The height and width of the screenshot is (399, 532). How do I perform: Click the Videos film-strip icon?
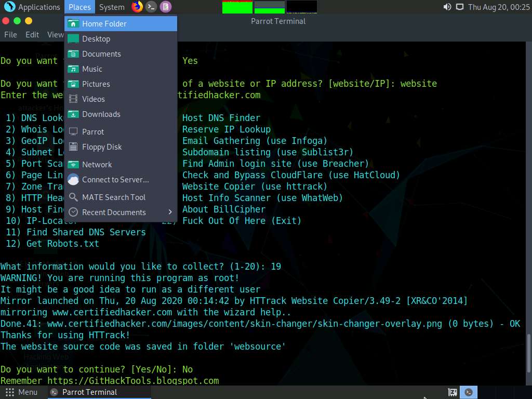(x=73, y=99)
